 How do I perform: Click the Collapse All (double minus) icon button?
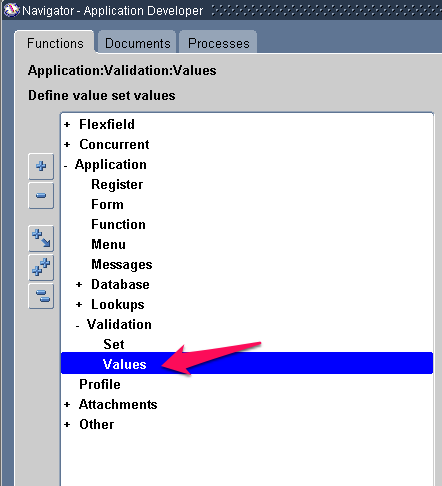pos(41,296)
